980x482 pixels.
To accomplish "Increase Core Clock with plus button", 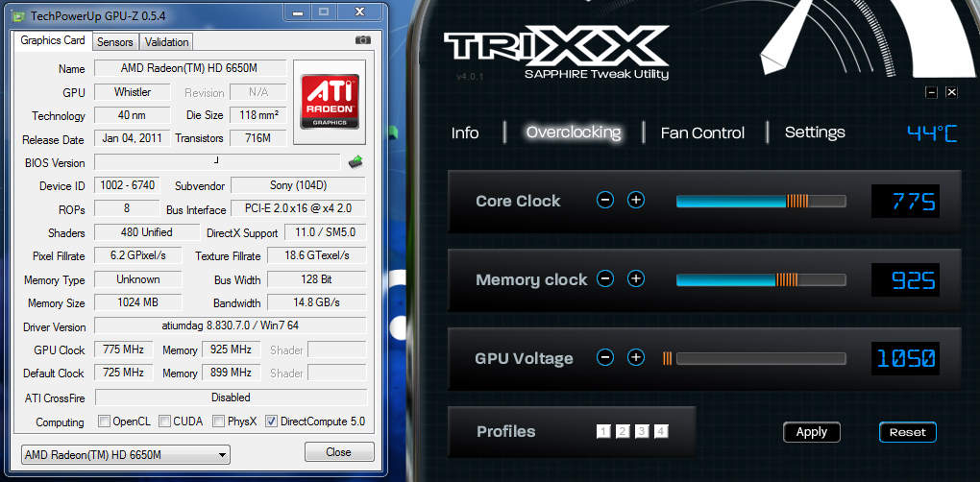I will click(636, 200).
